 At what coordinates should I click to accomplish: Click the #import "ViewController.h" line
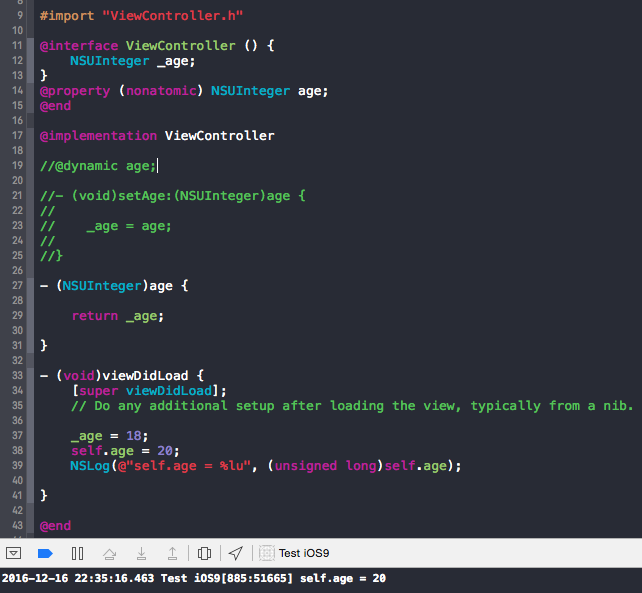click(140, 16)
